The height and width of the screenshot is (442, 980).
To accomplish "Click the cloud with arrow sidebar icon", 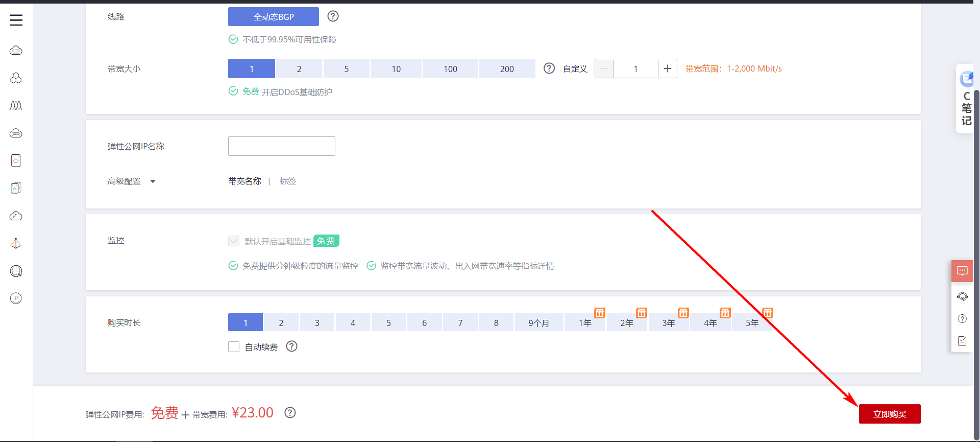I will point(16,216).
